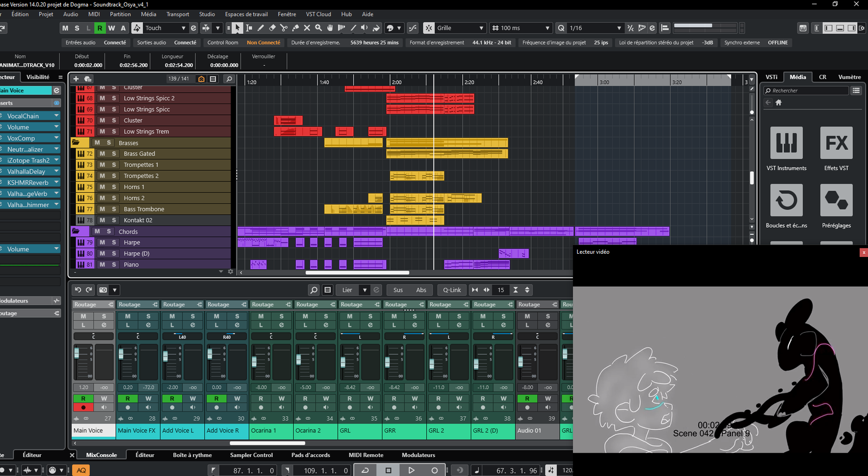Collapse the Brasses folder track

(76, 143)
